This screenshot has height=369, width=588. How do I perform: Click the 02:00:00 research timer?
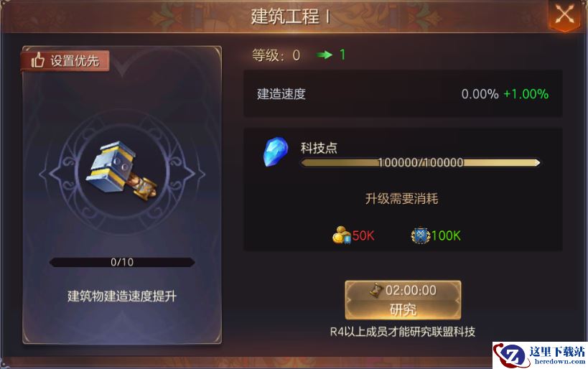pos(411,290)
